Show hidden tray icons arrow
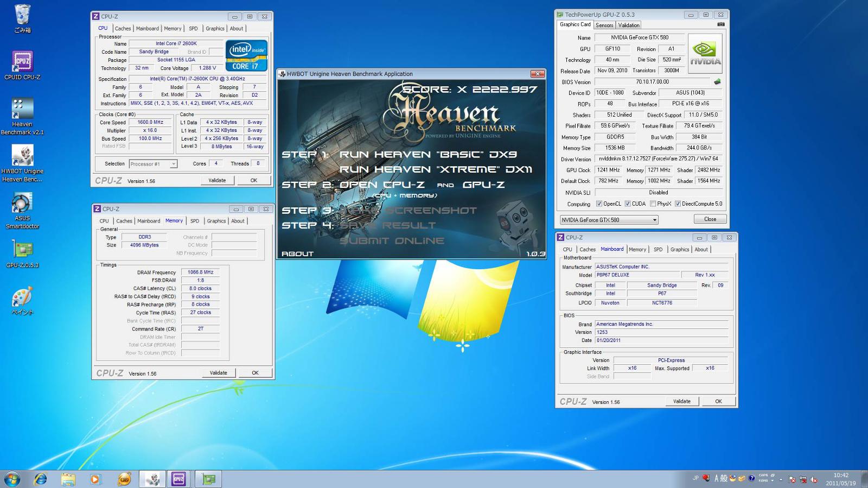Screen dimensions: 868x488 tap(781, 479)
